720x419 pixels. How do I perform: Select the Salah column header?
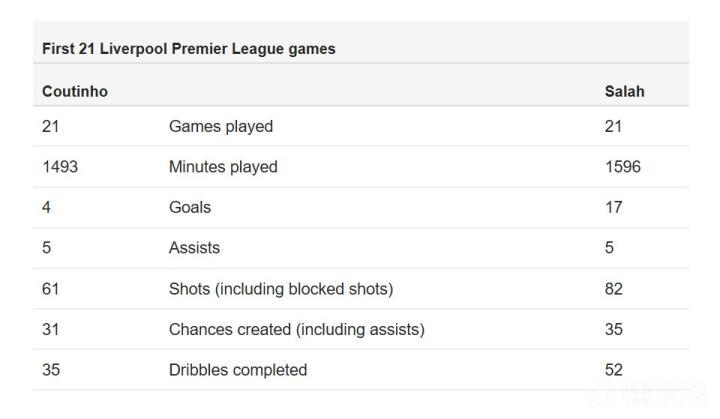click(624, 91)
